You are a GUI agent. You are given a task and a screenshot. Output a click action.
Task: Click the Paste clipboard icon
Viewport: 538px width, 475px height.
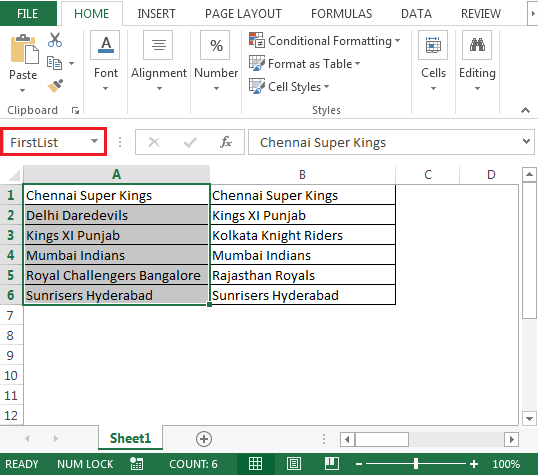[24, 49]
